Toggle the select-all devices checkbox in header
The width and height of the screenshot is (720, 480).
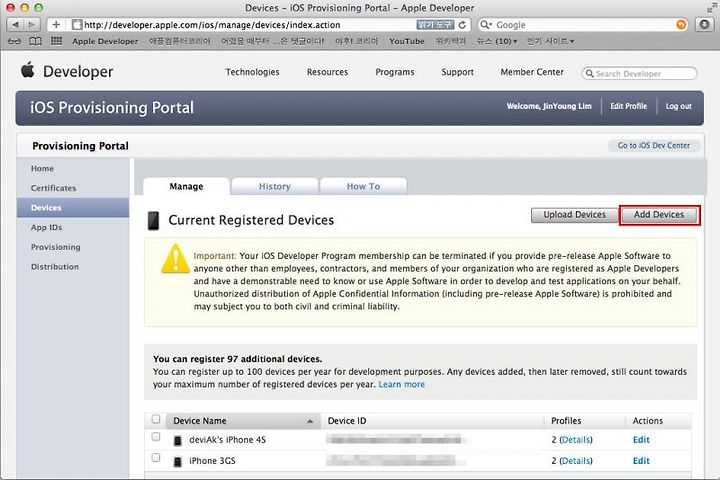156,419
